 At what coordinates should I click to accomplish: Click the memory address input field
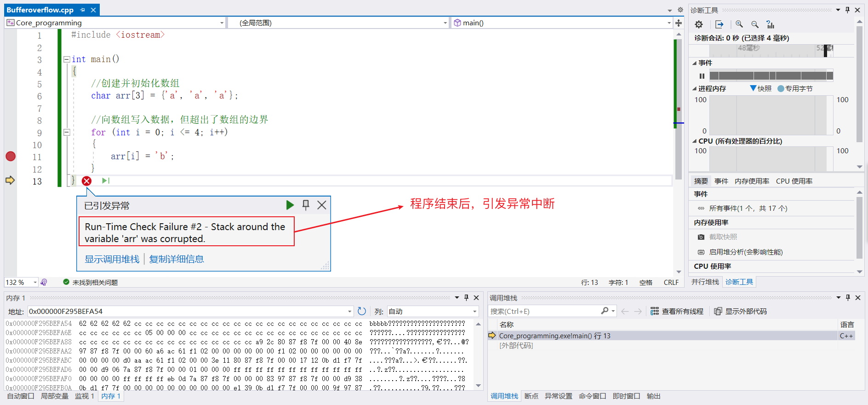pyautogui.click(x=190, y=312)
